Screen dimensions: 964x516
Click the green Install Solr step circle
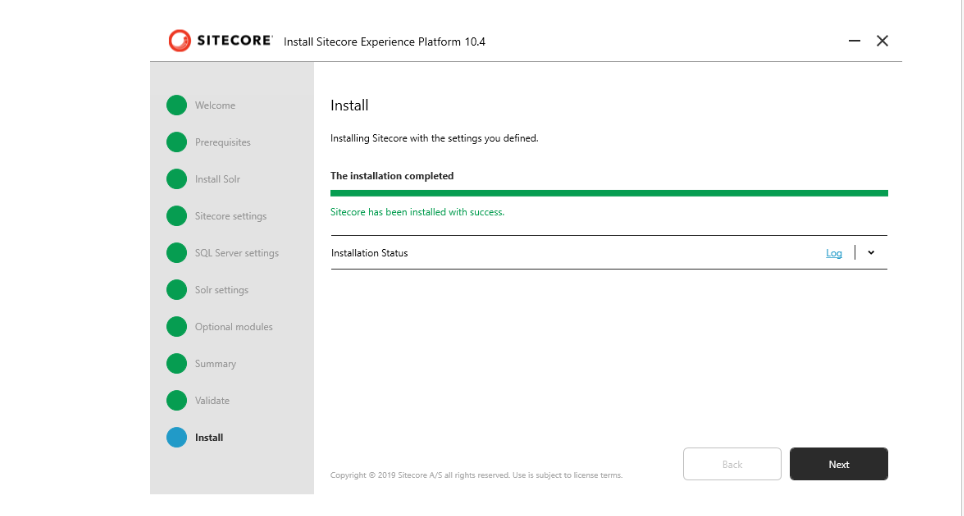[x=176, y=179]
